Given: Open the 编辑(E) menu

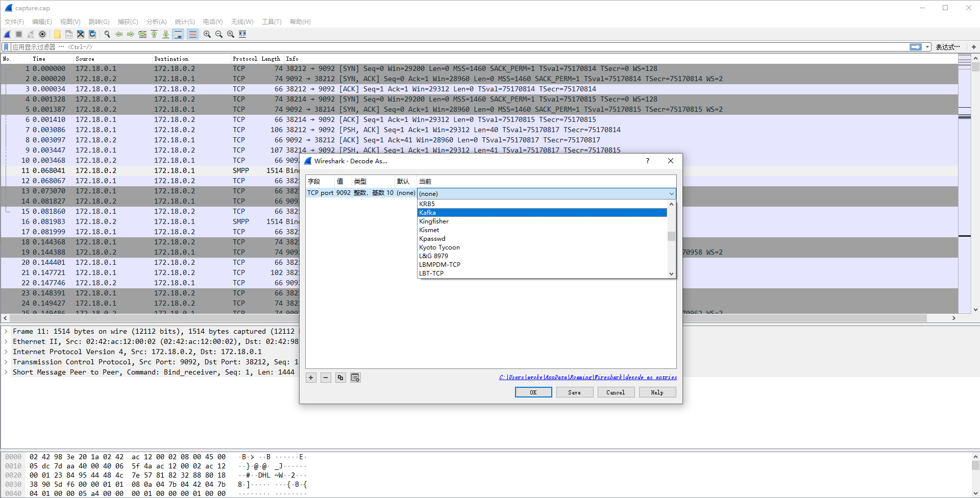Looking at the screenshot, I should tap(42, 22).
